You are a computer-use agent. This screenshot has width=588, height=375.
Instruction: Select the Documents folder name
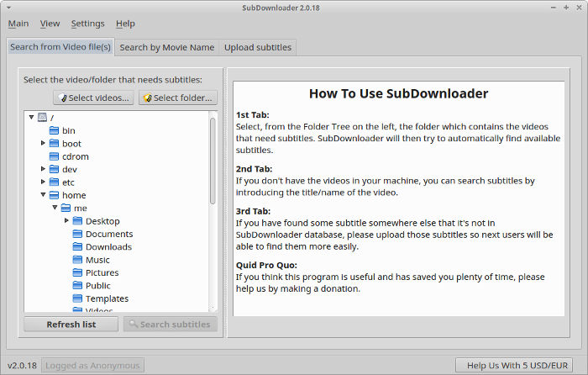pyautogui.click(x=109, y=235)
